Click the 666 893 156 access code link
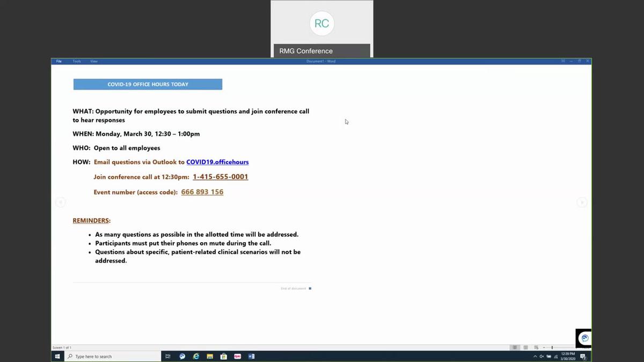The image size is (644, 362). (x=202, y=192)
